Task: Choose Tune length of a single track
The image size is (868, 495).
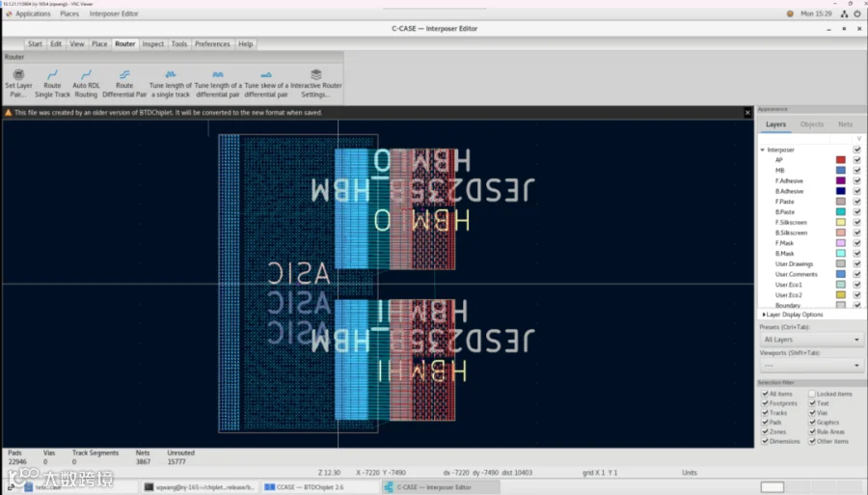Action: pos(170,83)
